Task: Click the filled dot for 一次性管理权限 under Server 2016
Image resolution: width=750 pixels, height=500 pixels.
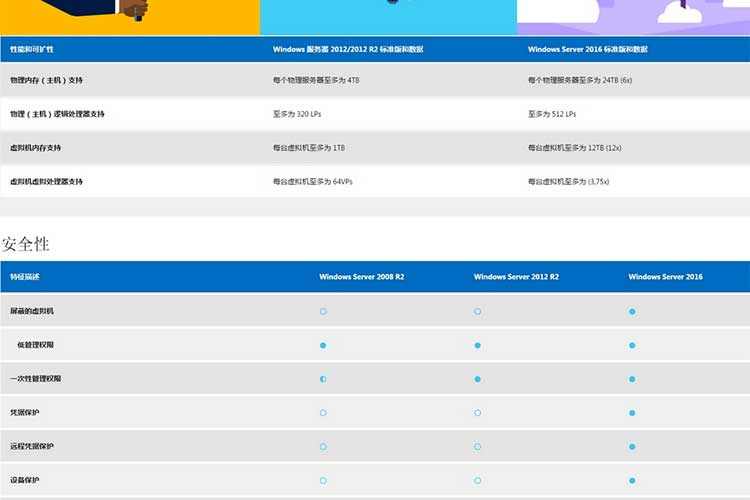Action: [x=632, y=379]
